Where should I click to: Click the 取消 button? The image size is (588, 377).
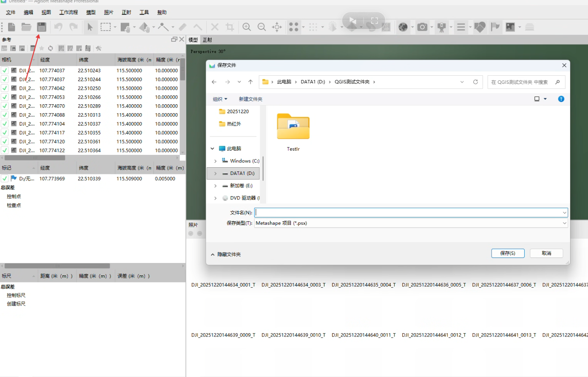click(x=546, y=253)
